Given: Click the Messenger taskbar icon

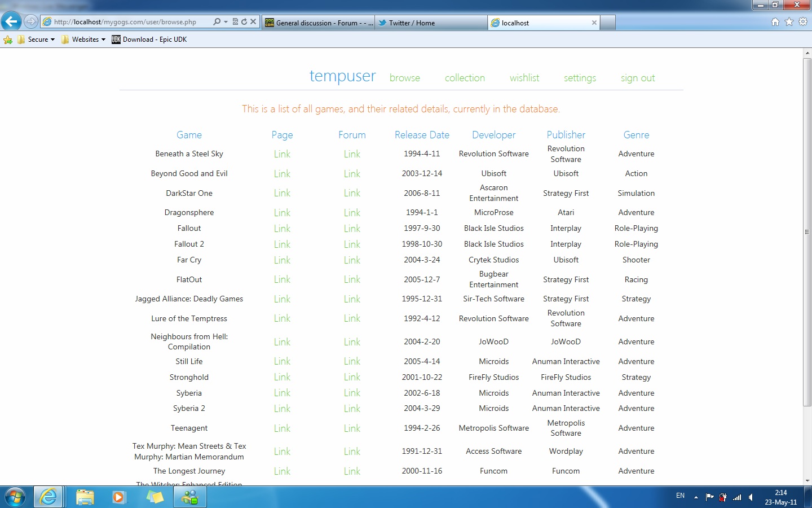Looking at the screenshot, I should click(x=190, y=497).
